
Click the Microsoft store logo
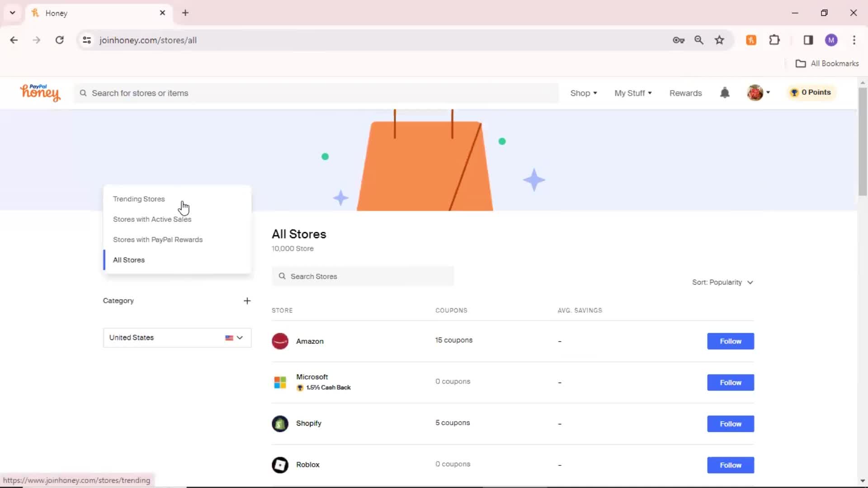[280, 382]
